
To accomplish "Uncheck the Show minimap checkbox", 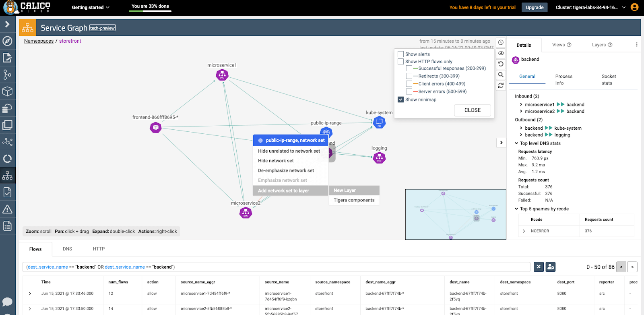I will click(400, 99).
